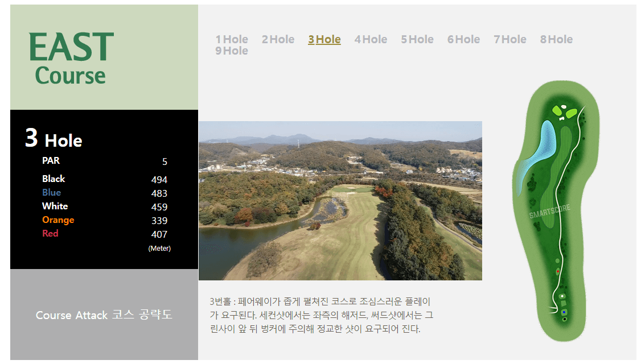Image resolution: width=637 pixels, height=364 pixels.
Task: Select the 3 Hole tab
Action: tap(324, 39)
